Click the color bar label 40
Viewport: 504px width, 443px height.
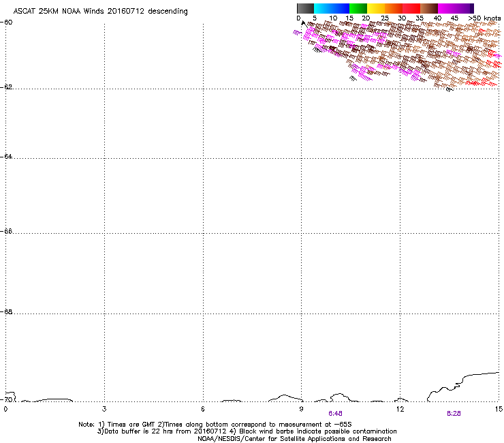pyautogui.click(x=437, y=18)
